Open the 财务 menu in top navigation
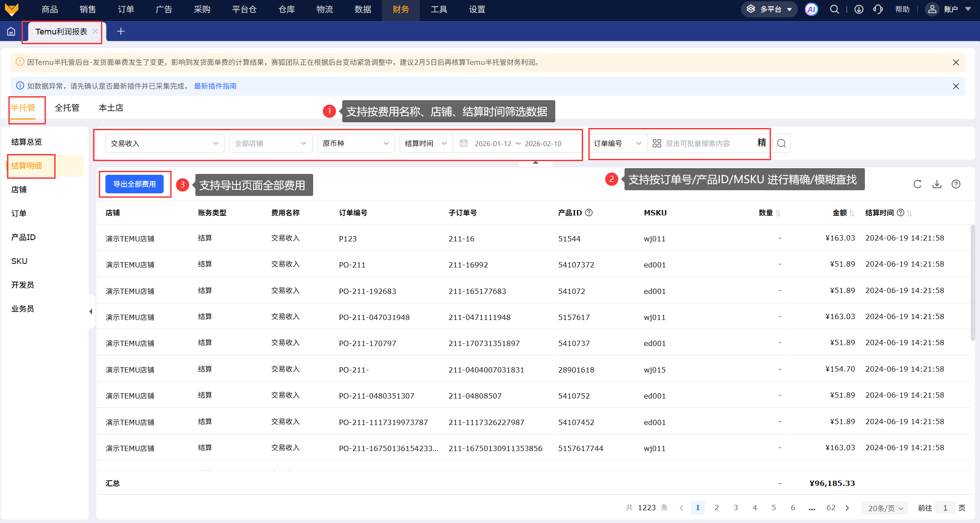Image resolution: width=980 pixels, height=523 pixels. 400,9
